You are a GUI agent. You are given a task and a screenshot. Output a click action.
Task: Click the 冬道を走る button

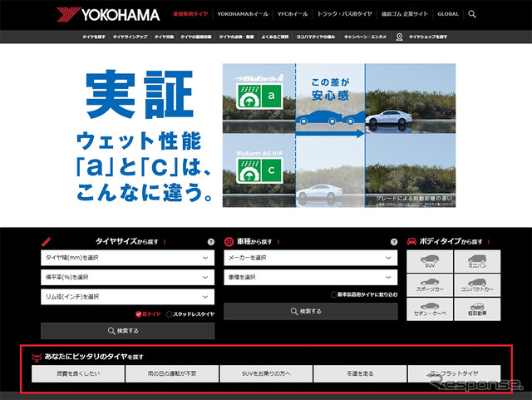[x=360, y=373]
